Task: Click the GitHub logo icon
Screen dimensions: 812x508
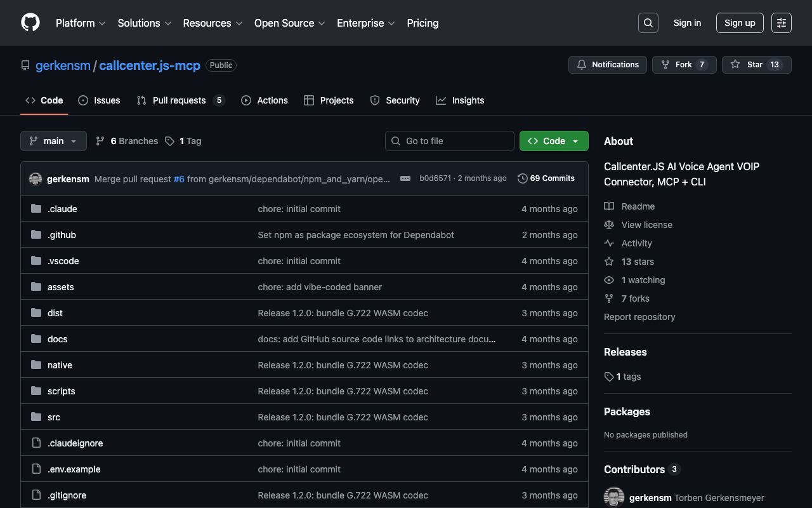Action: click(30, 23)
